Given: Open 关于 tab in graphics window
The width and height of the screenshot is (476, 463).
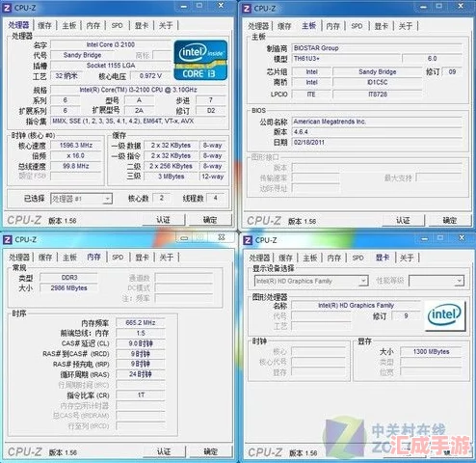Looking at the screenshot, I should click(x=407, y=258).
